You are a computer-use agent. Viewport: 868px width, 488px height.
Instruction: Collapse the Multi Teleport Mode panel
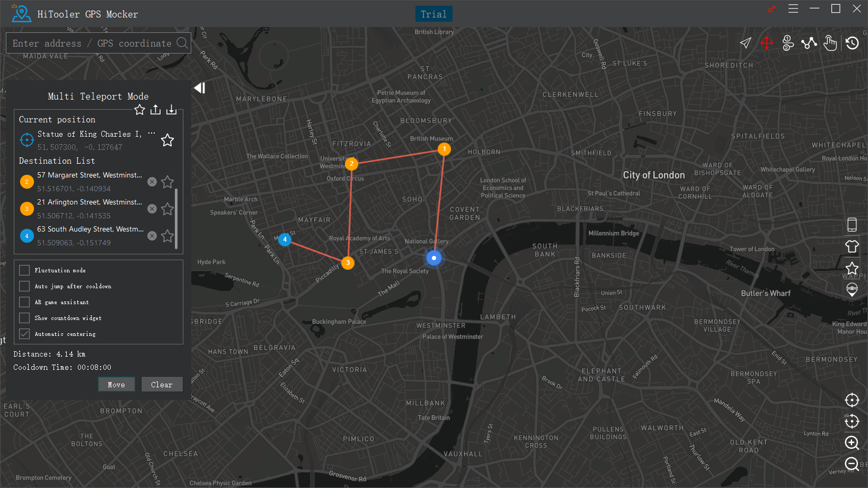(199, 88)
